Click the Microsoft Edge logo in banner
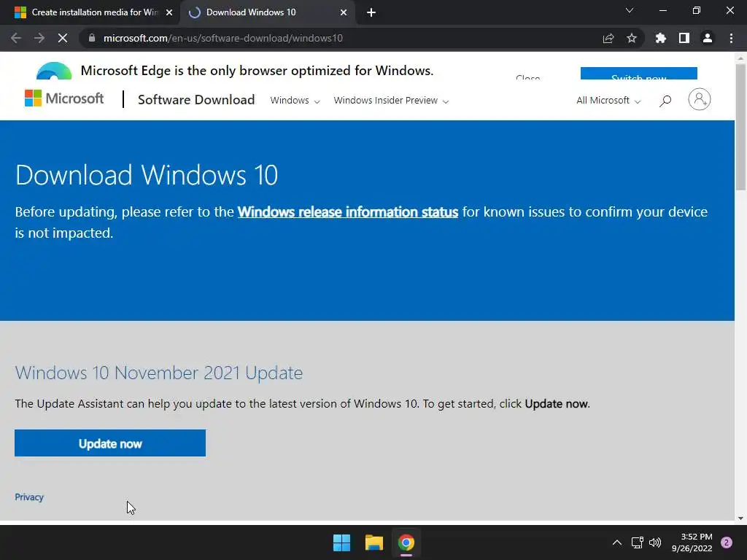747x560 pixels. point(54,71)
